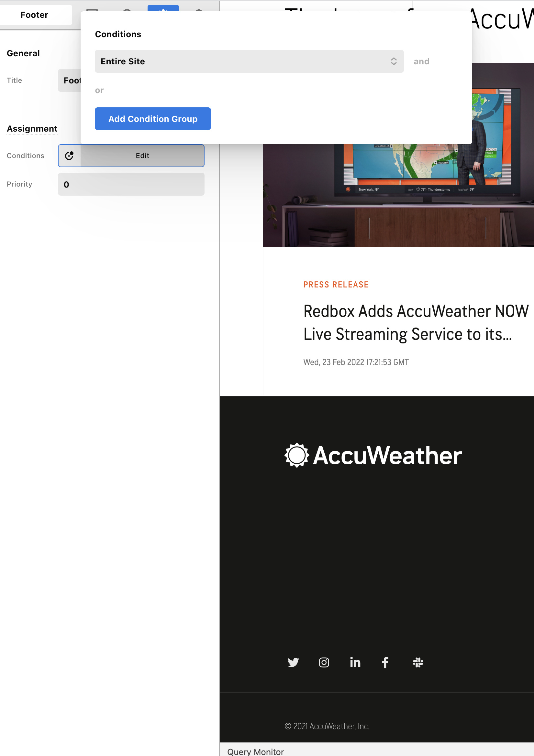Viewport: 534px width, 756px height.
Task: Click the Priority field label
Action: (x=19, y=184)
